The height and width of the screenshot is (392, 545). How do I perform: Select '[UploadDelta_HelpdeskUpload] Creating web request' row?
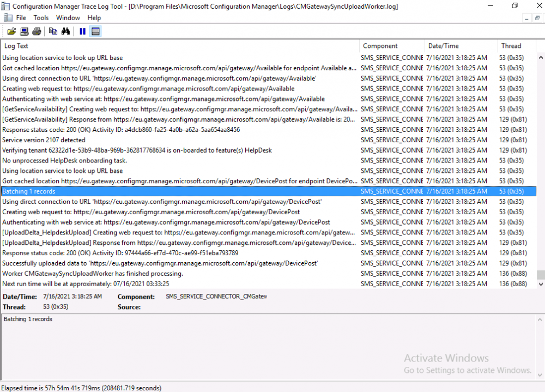click(268, 232)
